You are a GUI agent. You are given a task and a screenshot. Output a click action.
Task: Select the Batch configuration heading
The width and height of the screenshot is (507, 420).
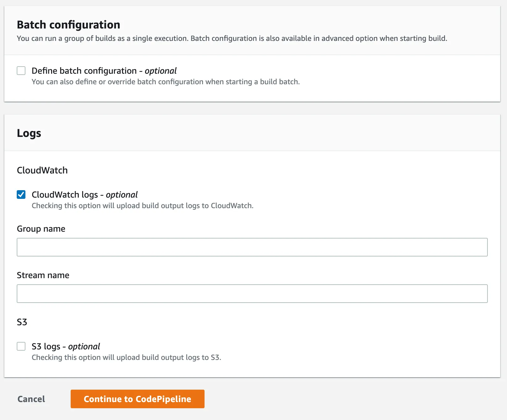(68, 25)
